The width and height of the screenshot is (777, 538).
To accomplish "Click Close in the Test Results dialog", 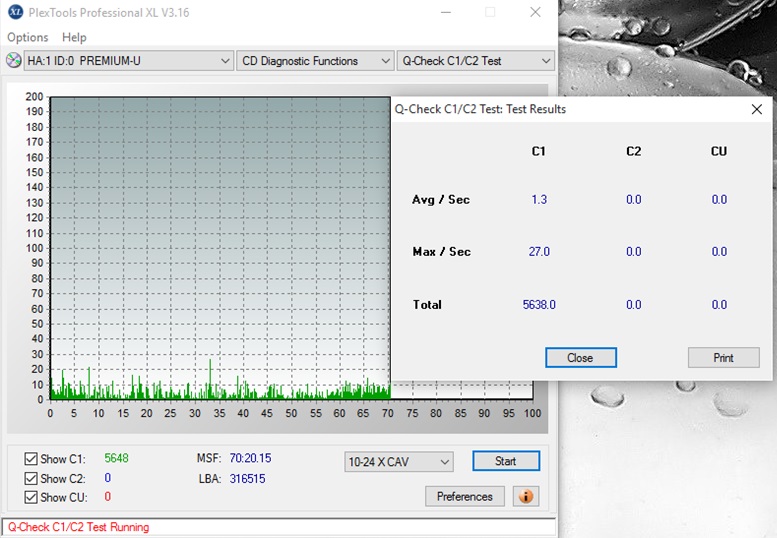I will pyautogui.click(x=581, y=358).
